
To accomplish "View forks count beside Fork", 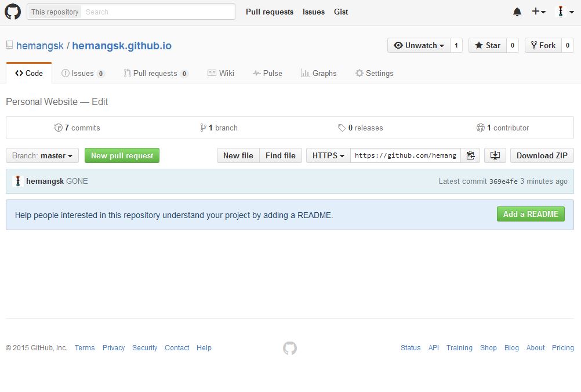I will pos(568,46).
